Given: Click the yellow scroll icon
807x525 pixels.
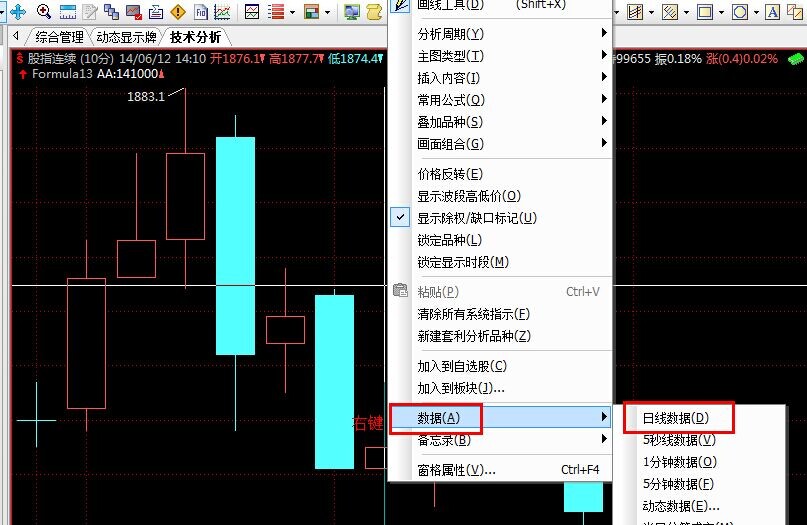Looking at the screenshot, I should [x=374, y=11].
